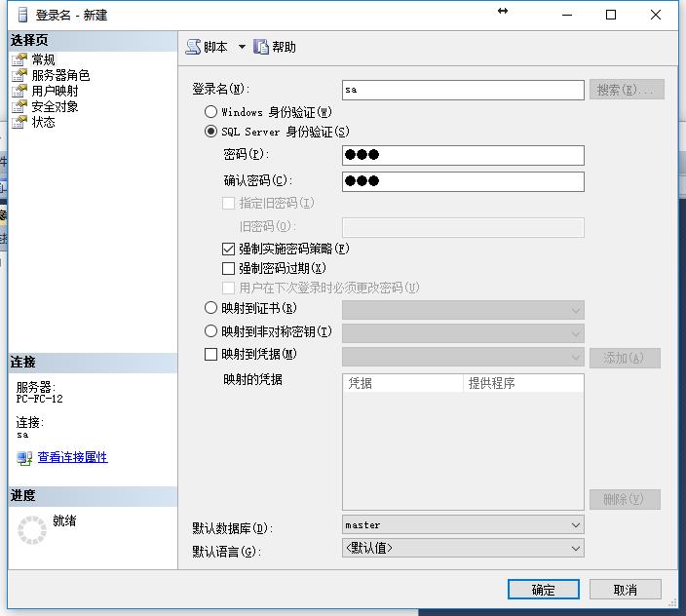Close the 登录名 - 新建 dialog
The height and width of the screenshot is (616, 686).
pyautogui.click(x=656, y=15)
